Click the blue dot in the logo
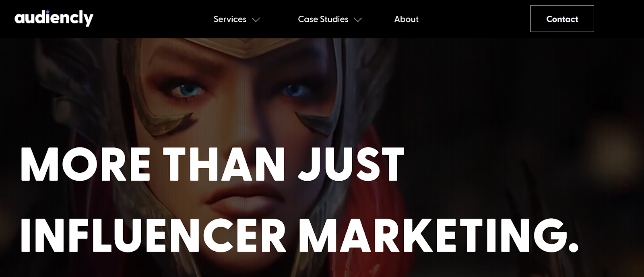This screenshot has height=277, width=644. [48, 11]
